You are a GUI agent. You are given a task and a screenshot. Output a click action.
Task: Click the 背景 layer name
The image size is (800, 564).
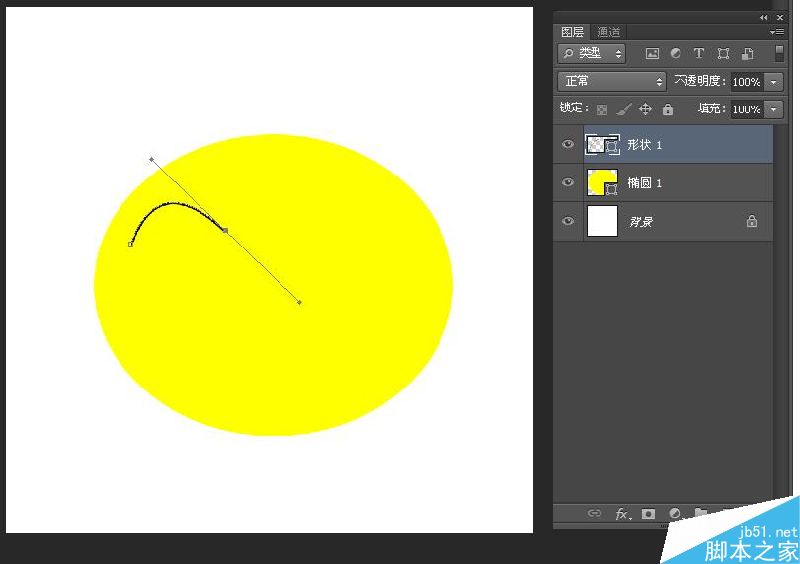point(641,222)
